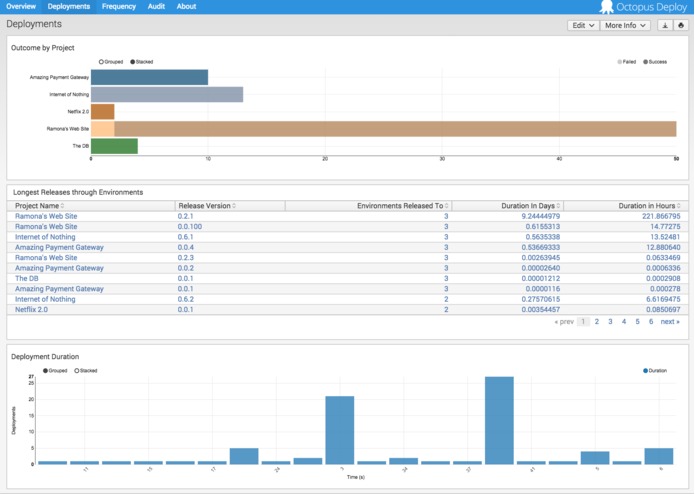The width and height of the screenshot is (695, 494).
Task: Open the Edit dropdown
Action: (583, 25)
